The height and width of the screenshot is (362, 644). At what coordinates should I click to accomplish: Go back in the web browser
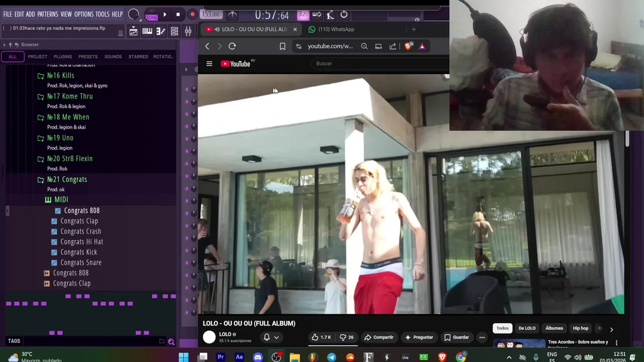pyautogui.click(x=207, y=46)
